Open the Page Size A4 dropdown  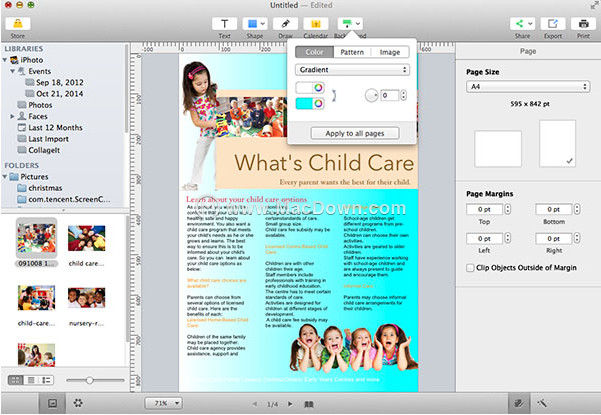click(528, 87)
